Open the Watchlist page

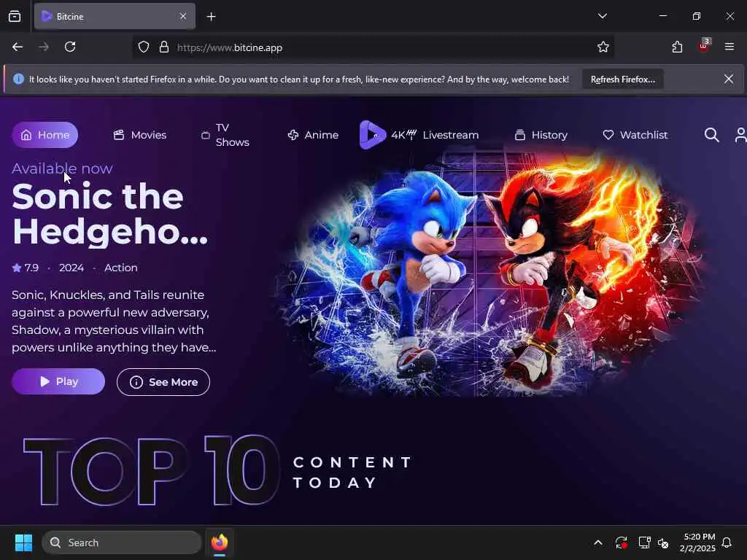tap(635, 135)
